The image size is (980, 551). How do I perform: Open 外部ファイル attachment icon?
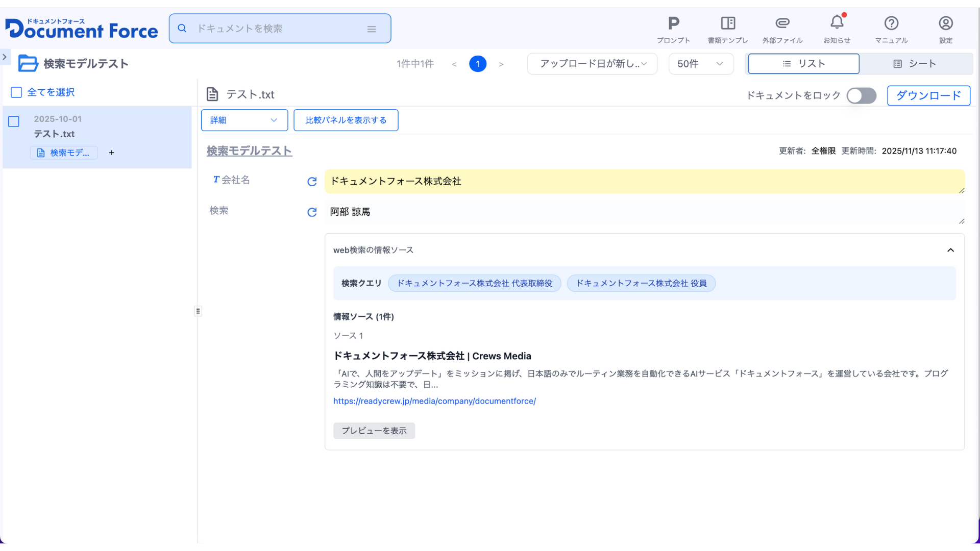(x=782, y=24)
